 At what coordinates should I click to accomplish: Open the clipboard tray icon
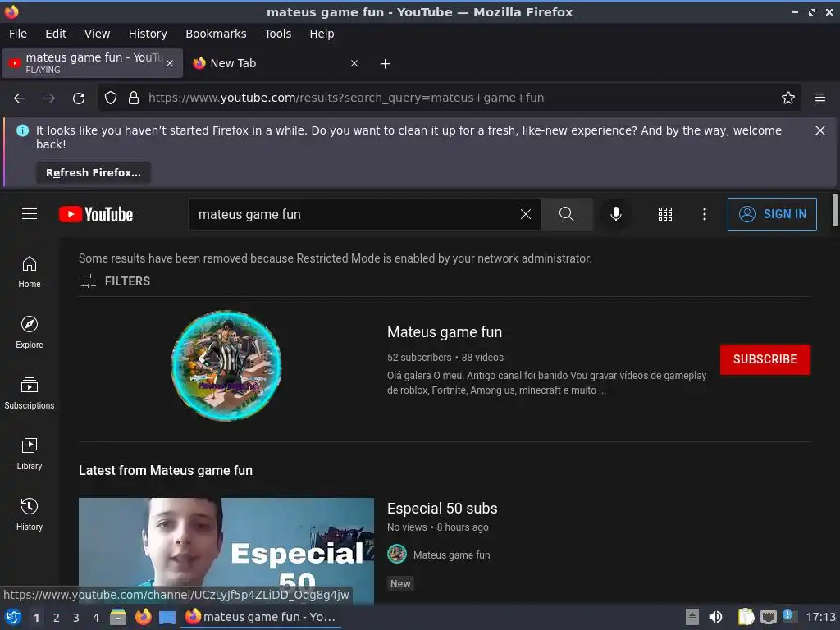tap(746, 617)
